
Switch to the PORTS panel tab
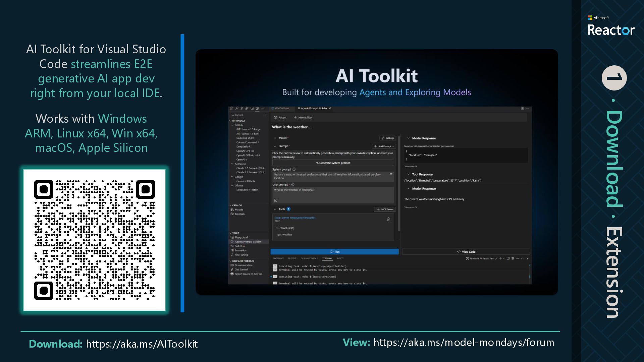340,258
